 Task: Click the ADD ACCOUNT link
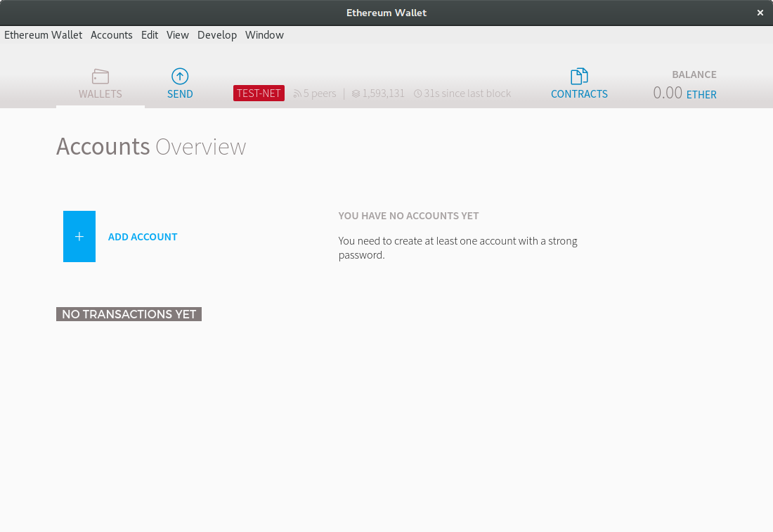143,237
